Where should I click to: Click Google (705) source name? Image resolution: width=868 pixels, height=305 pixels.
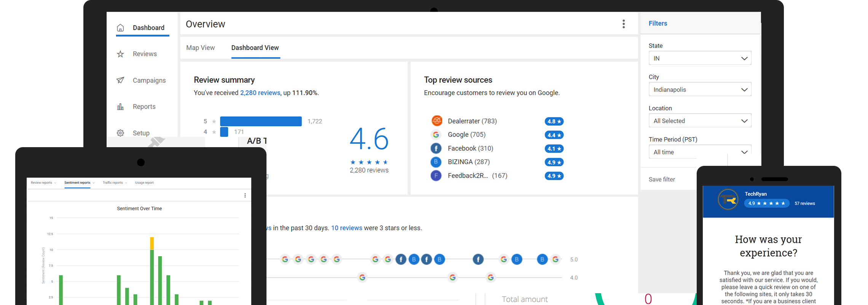466,135
